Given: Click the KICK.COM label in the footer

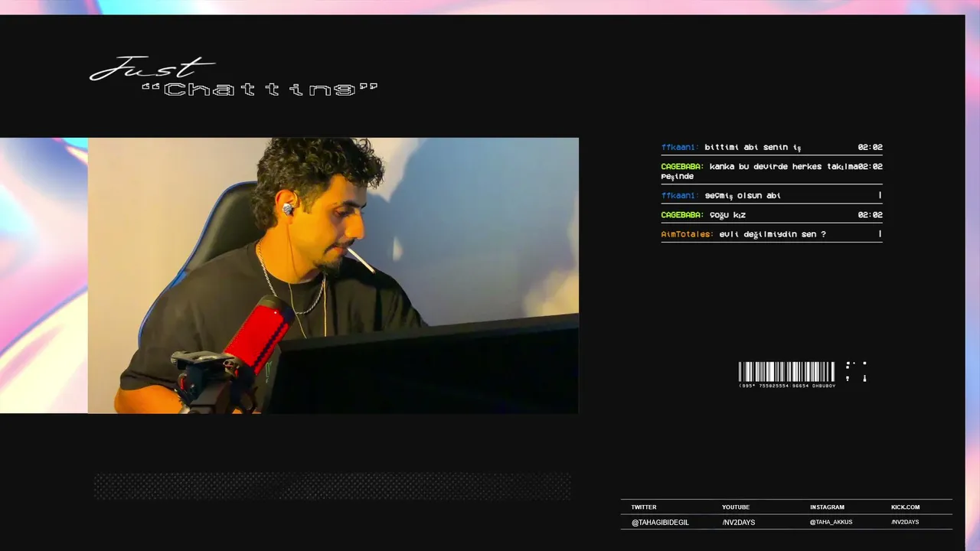Looking at the screenshot, I should coord(906,507).
